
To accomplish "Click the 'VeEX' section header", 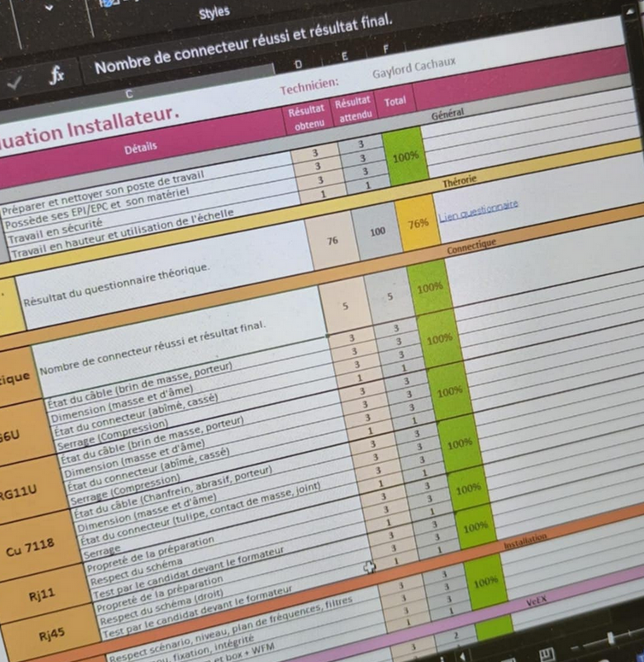I will click(536, 601).
